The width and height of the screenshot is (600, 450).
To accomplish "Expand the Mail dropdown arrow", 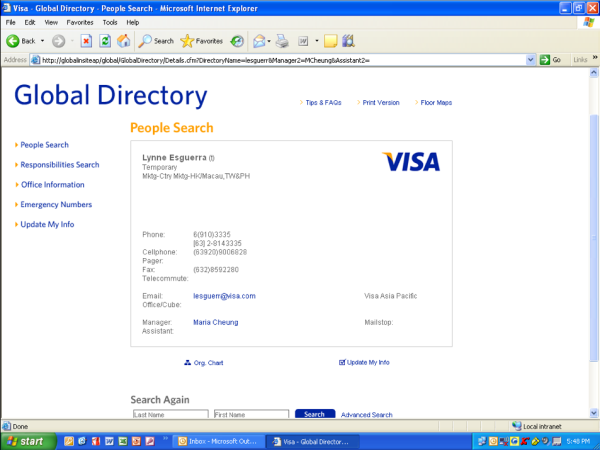I will [269, 41].
